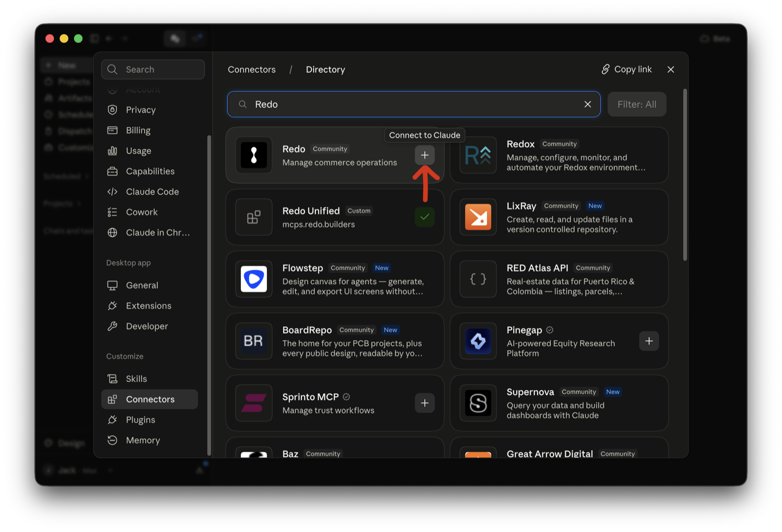Viewport: 782px width, 532px height.
Task: Select the Pinegap logo
Action: [478, 341]
